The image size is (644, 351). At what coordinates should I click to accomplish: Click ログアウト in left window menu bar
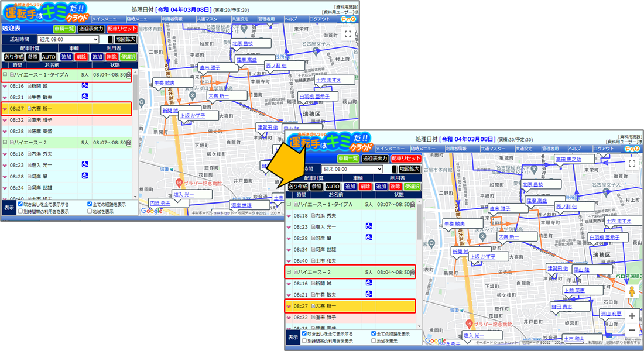(x=320, y=19)
